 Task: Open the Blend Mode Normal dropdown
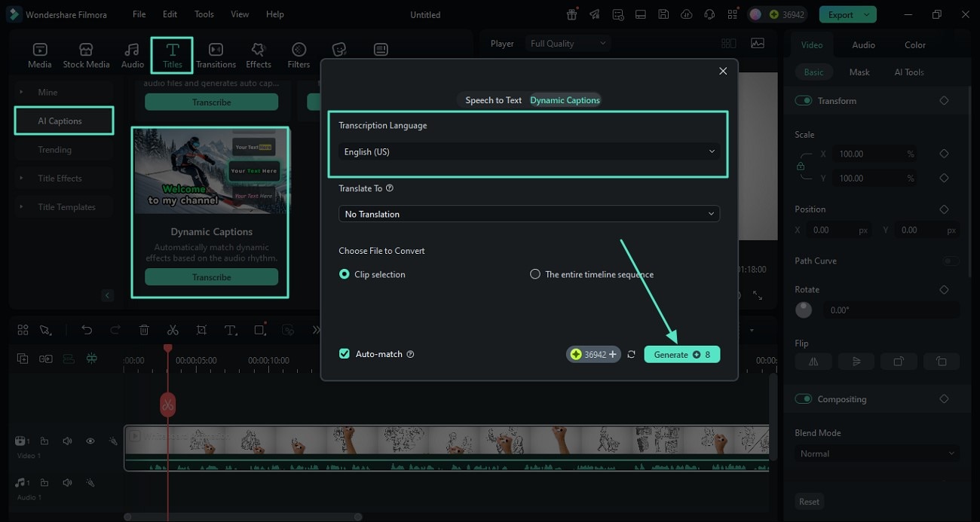(x=877, y=453)
